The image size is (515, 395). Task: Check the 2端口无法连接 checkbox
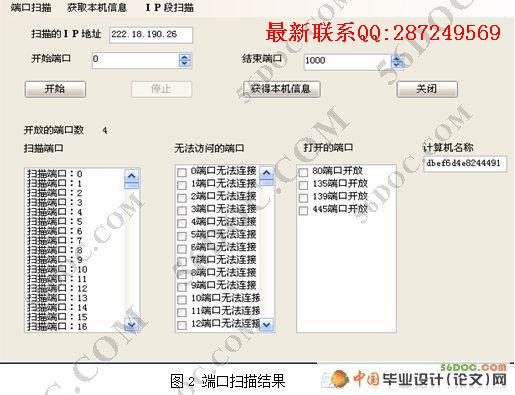pyautogui.click(x=182, y=198)
